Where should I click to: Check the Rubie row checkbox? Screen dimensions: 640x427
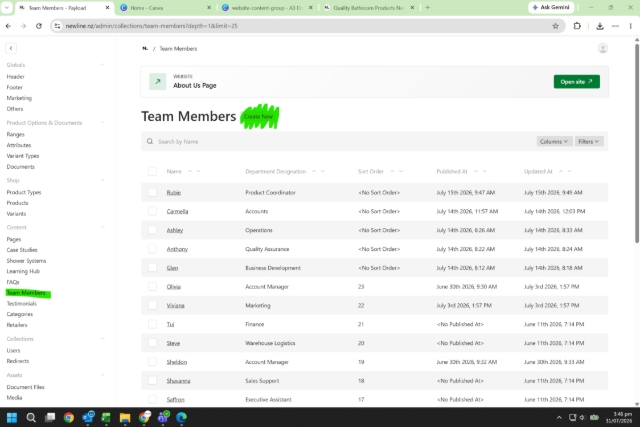point(152,192)
